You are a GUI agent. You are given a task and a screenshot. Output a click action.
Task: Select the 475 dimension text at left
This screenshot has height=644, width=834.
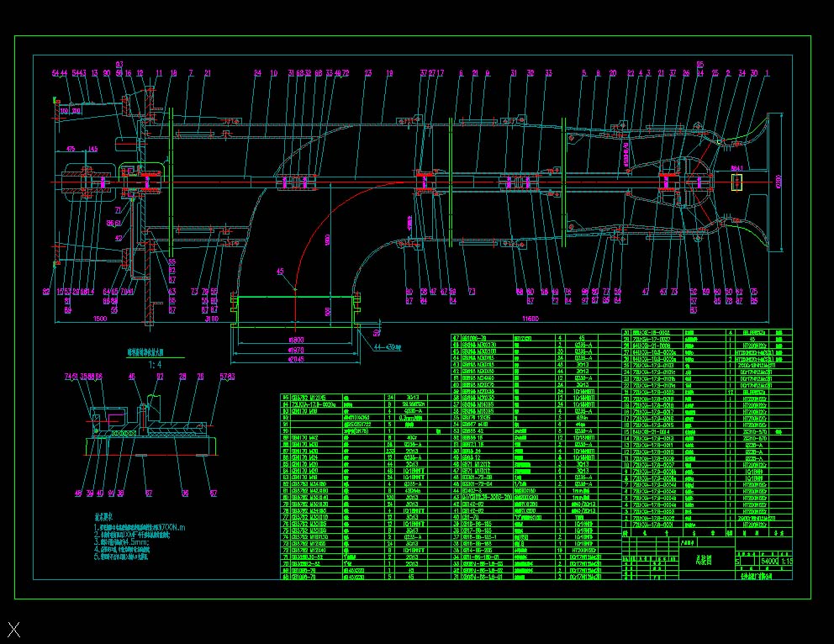pos(71,150)
